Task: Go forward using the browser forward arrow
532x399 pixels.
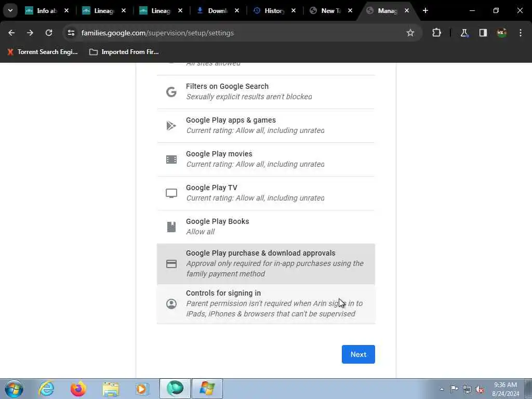Action: click(x=30, y=33)
